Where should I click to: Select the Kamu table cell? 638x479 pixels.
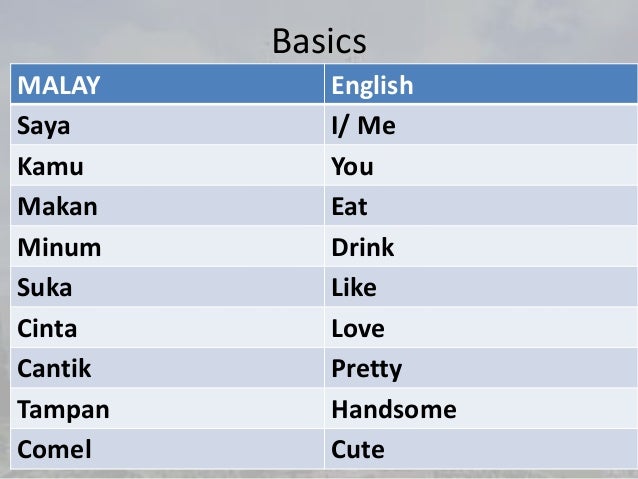tap(167, 165)
